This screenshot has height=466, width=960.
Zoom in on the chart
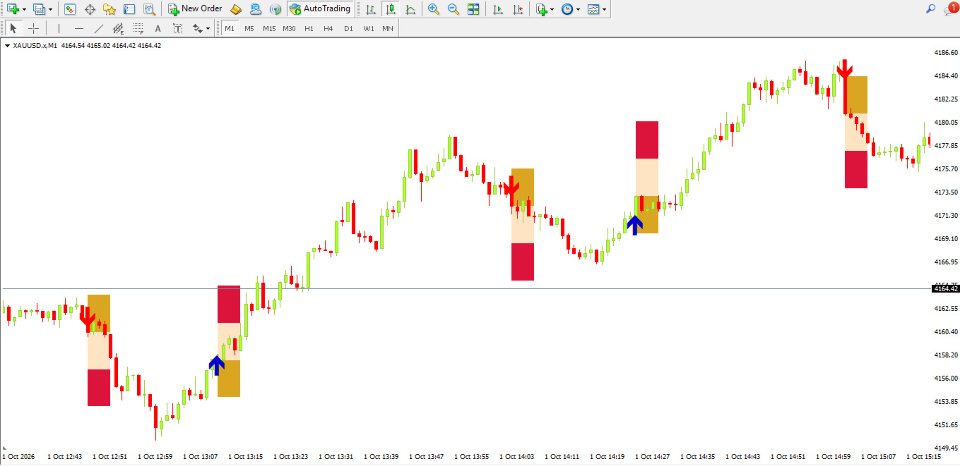(433, 9)
